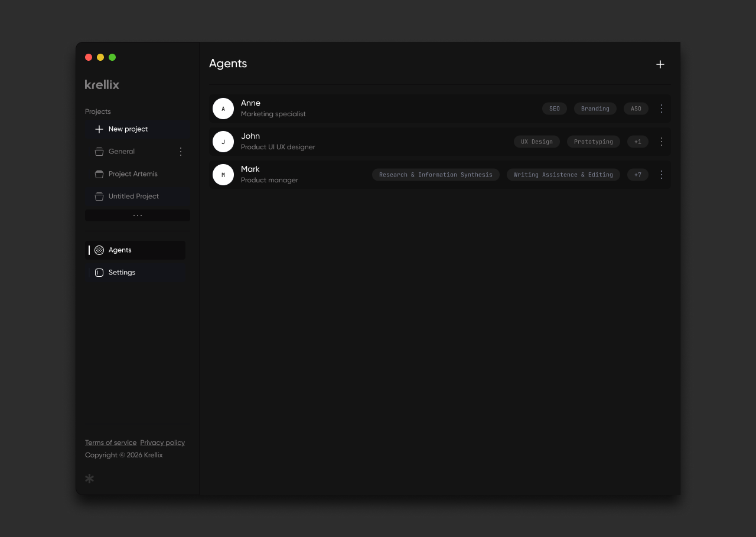Click the Project Artemis folder icon
756x537 pixels.
click(x=99, y=174)
